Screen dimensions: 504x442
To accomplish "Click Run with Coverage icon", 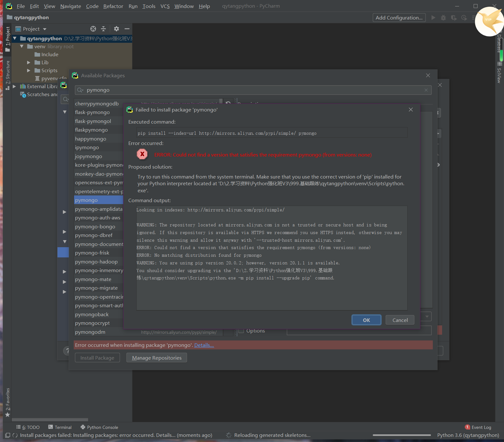I will (x=454, y=18).
